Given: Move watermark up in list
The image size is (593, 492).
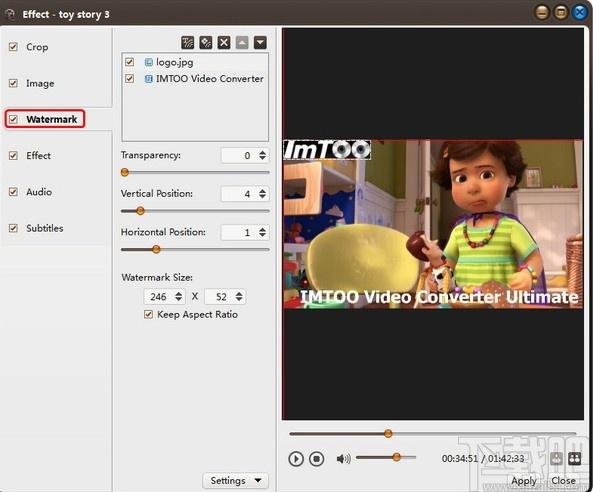Looking at the screenshot, I should coord(242,42).
